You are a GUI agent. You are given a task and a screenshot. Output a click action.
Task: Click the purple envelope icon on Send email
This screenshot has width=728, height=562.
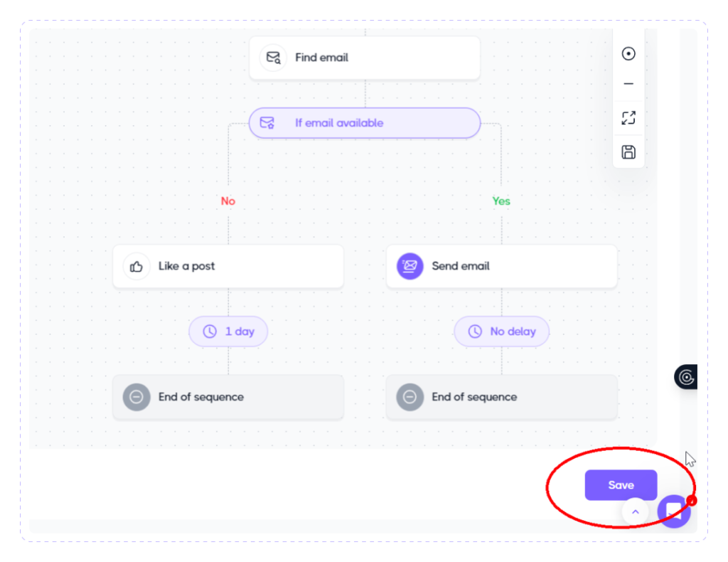click(409, 266)
